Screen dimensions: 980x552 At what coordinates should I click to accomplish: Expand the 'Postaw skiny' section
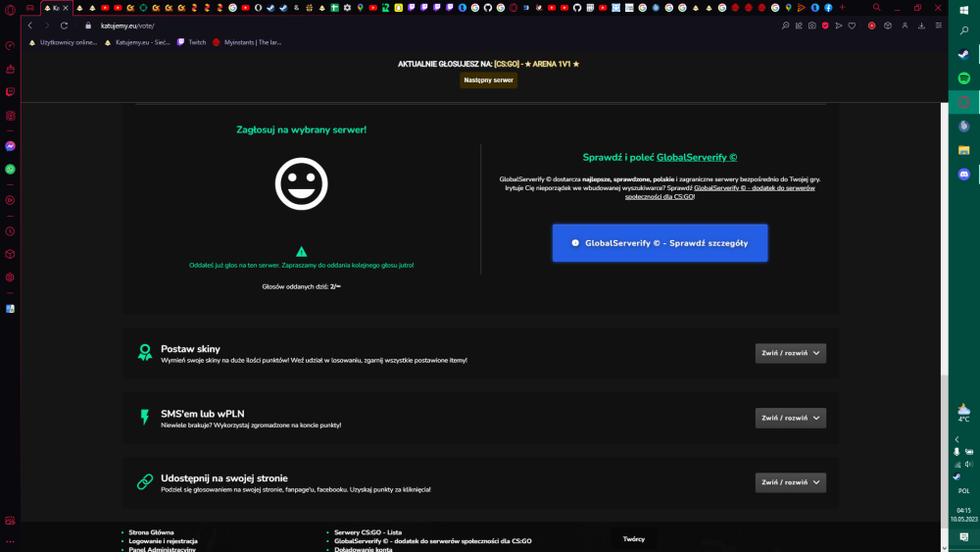pyautogui.click(x=791, y=353)
